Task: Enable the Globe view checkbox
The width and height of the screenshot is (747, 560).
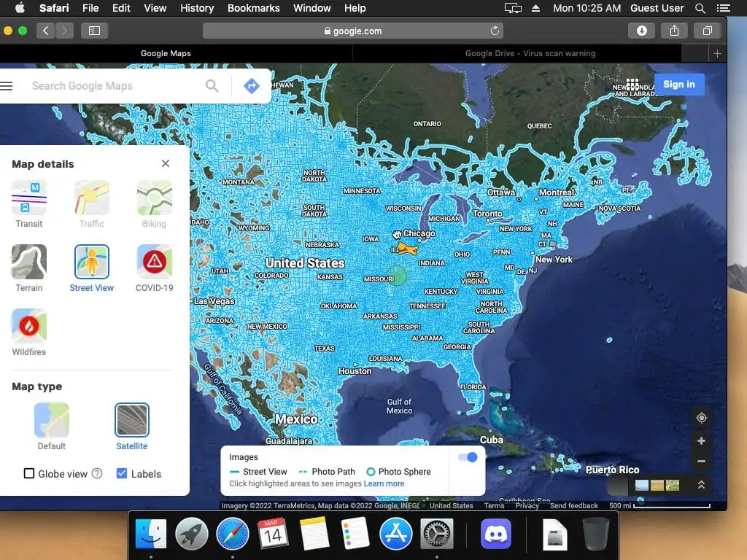Action: 29,473
